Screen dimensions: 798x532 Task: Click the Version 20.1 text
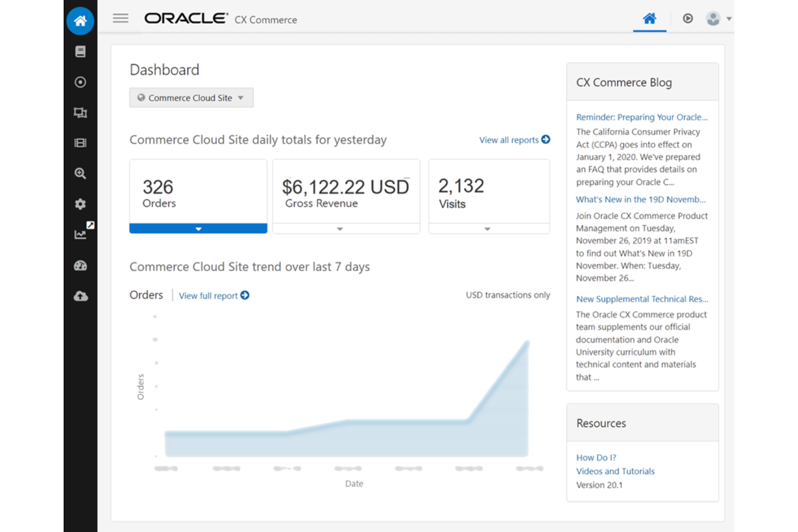[x=599, y=485]
